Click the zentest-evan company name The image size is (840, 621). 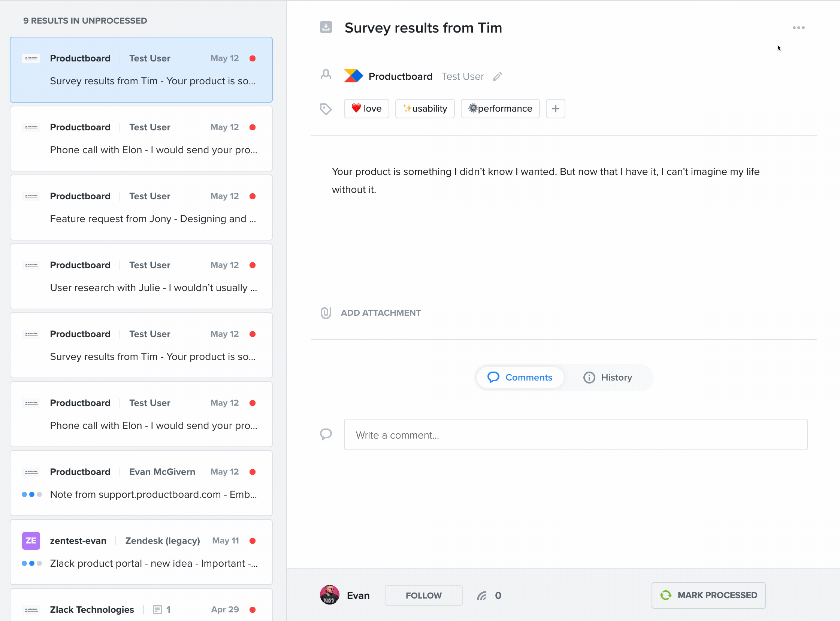pos(78,540)
